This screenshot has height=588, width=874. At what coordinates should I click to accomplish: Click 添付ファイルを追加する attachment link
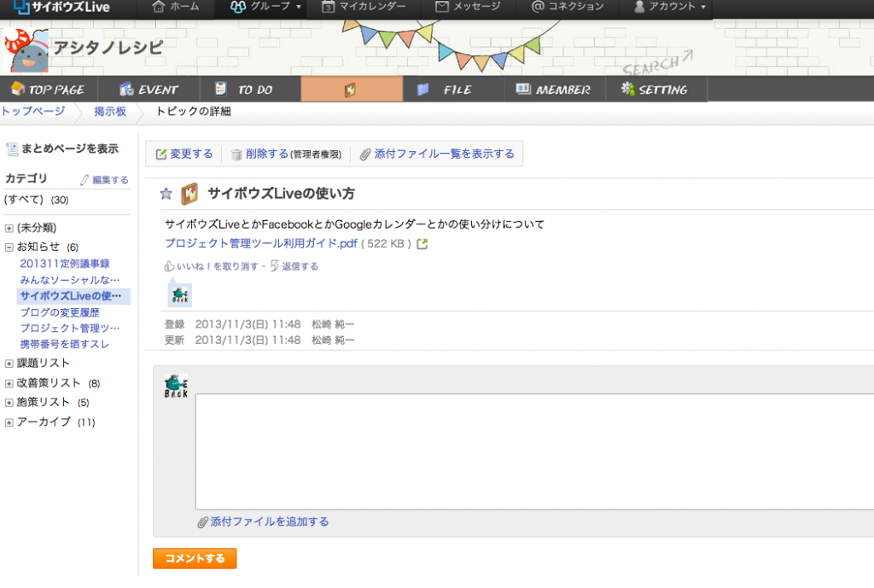[269, 521]
